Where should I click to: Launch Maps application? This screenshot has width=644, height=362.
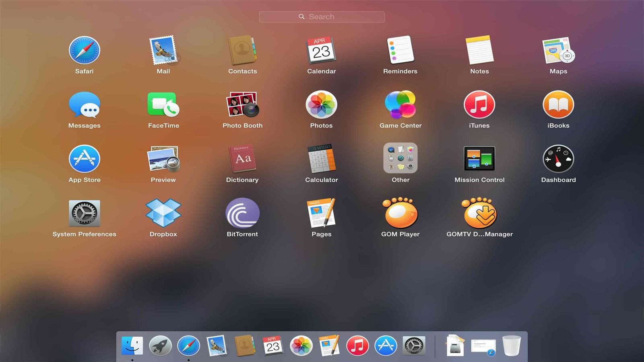pos(558,50)
